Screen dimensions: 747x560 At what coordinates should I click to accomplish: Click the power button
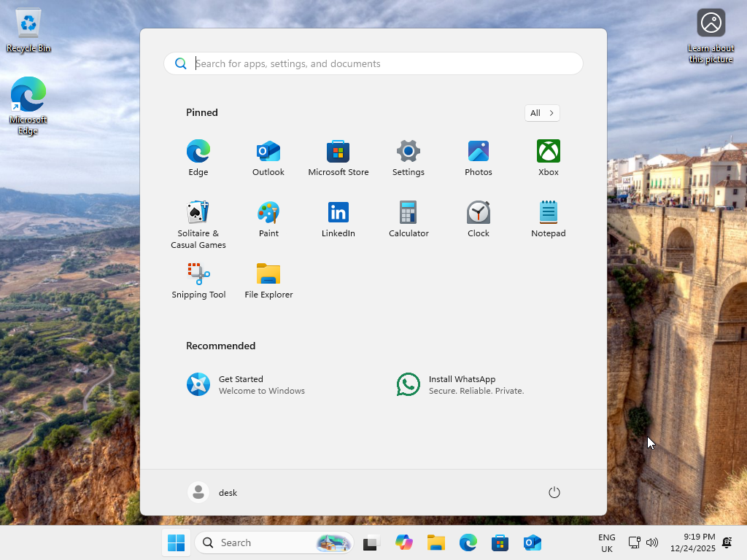coord(554,492)
